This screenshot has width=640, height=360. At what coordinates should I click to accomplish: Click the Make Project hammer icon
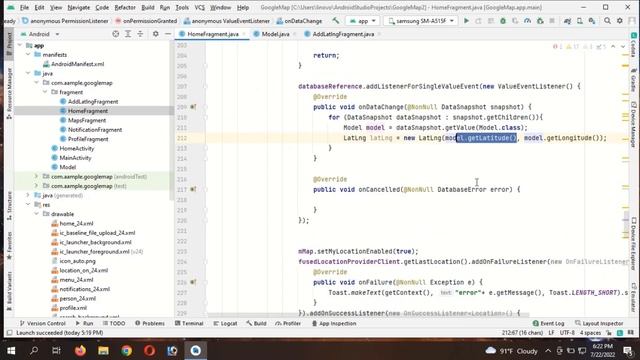coord(336,21)
